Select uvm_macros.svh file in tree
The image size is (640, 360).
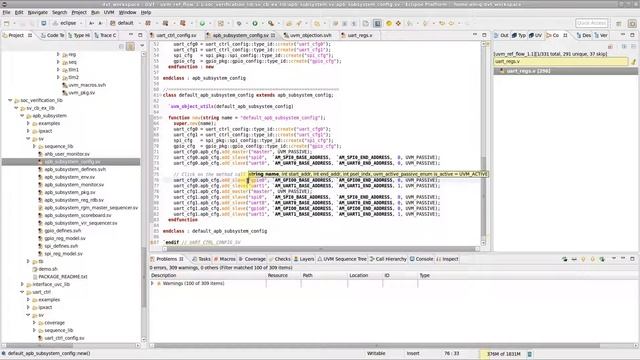tap(87, 85)
